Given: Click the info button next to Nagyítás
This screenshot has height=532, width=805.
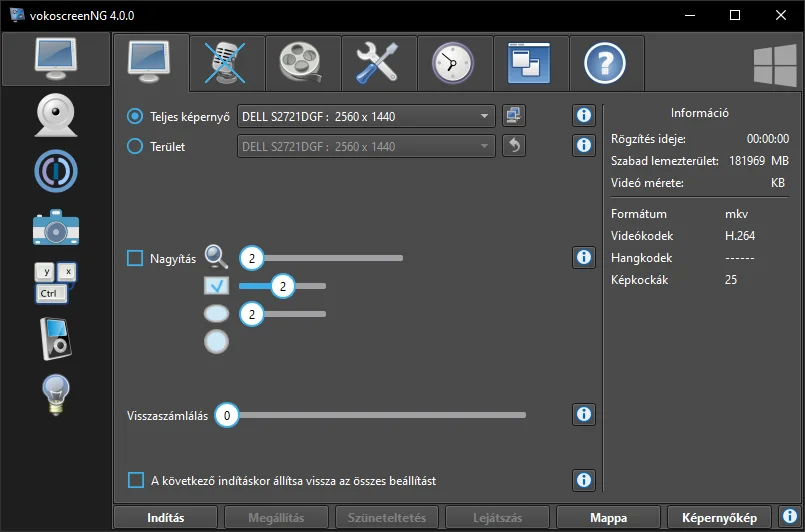Looking at the screenshot, I should click(584, 257).
